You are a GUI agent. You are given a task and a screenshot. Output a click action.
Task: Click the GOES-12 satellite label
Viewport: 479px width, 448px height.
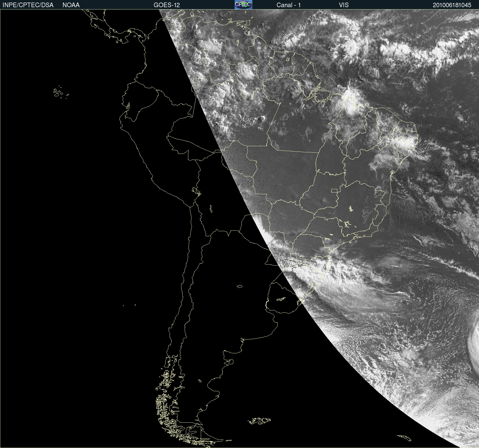(167, 5)
